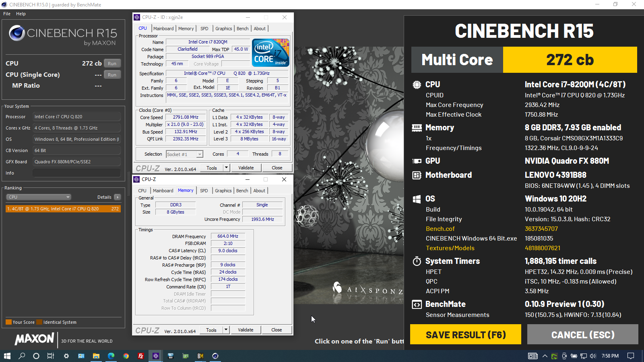The width and height of the screenshot is (644, 362).
Task: Click the Processor field Intel Core i7 CPU Q 820
Action: click(x=76, y=117)
